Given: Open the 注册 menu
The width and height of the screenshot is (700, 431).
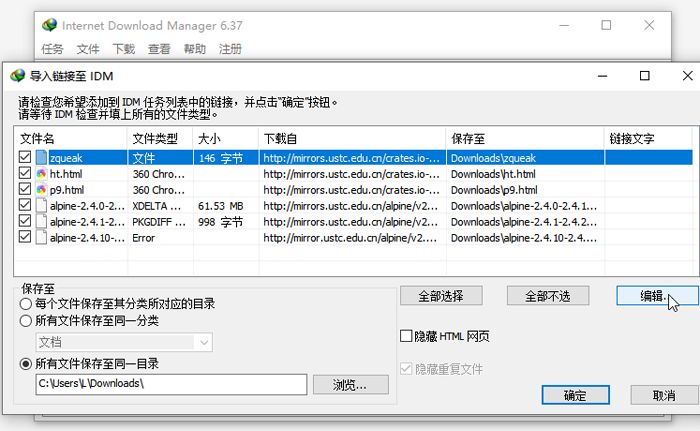Looking at the screenshot, I should pos(230,49).
